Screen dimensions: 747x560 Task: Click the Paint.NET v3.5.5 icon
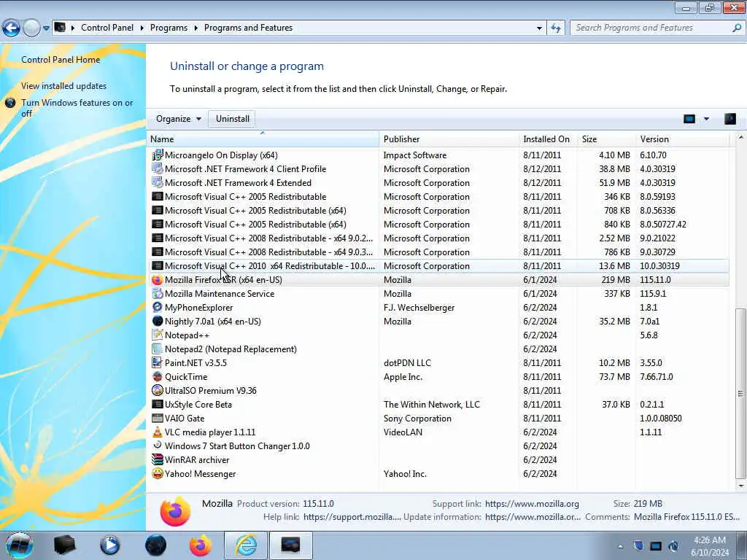point(158,363)
